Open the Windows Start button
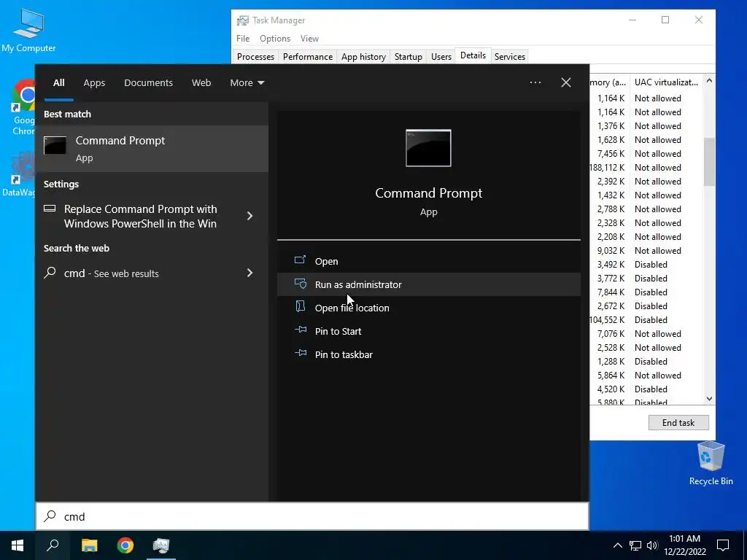 pyautogui.click(x=18, y=545)
